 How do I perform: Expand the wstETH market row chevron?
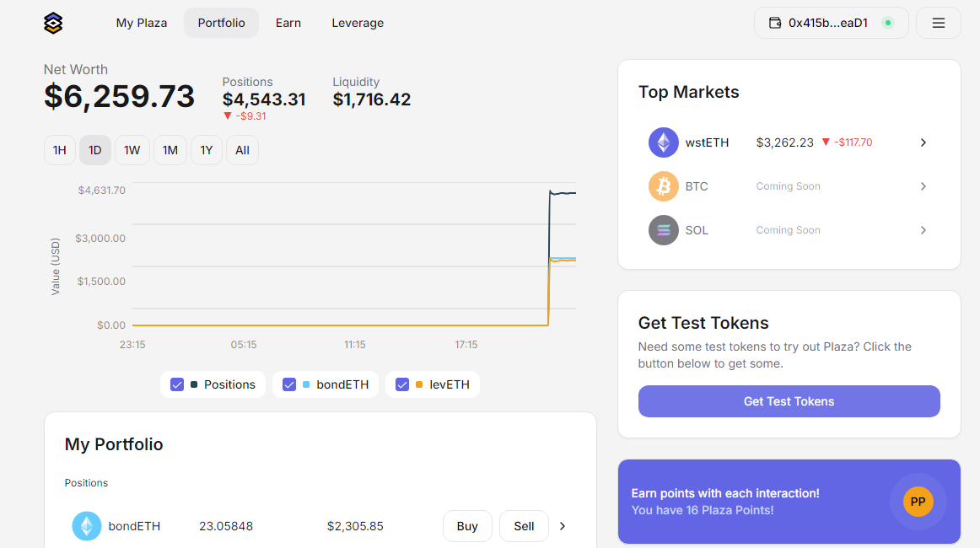pyautogui.click(x=923, y=142)
